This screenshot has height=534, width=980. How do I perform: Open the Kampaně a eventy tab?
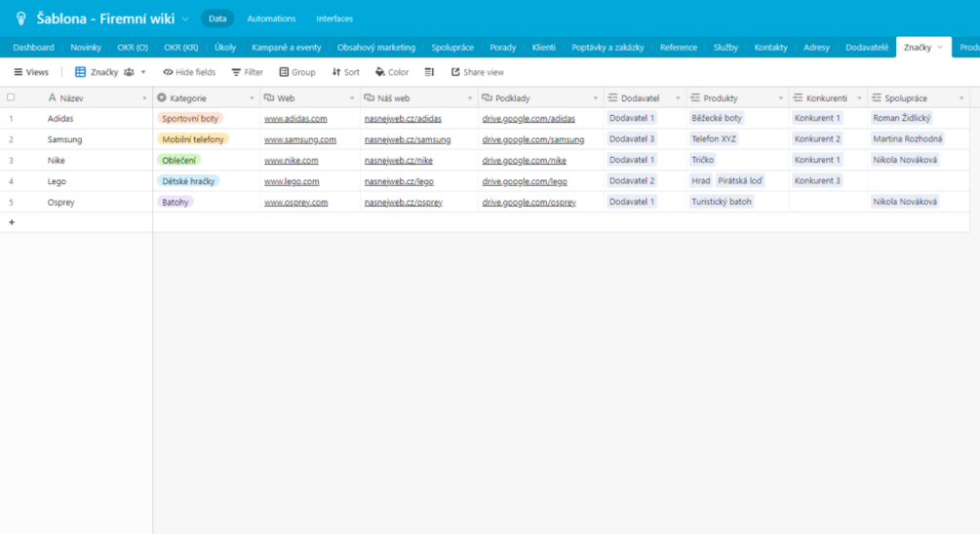(x=287, y=48)
